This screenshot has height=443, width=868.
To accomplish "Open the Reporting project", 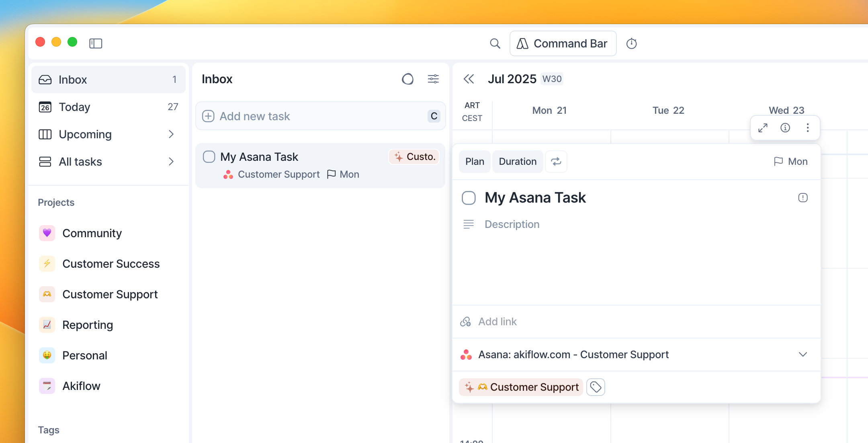I will coord(88,325).
